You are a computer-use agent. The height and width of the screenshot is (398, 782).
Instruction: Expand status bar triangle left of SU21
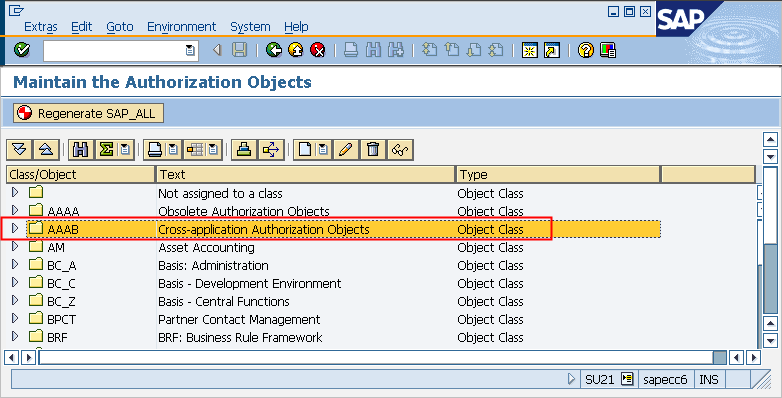pyautogui.click(x=572, y=379)
